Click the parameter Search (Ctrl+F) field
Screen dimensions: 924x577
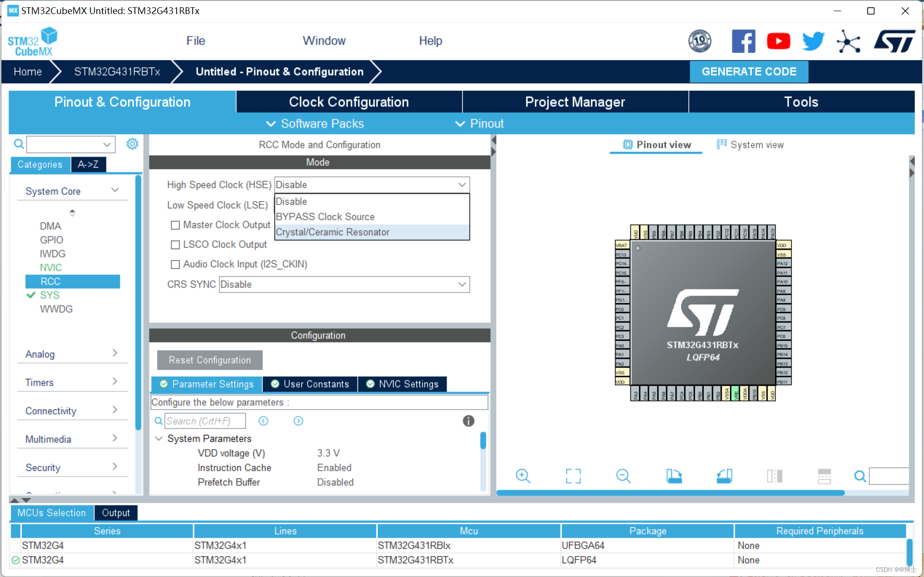pyautogui.click(x=205, y=421)
